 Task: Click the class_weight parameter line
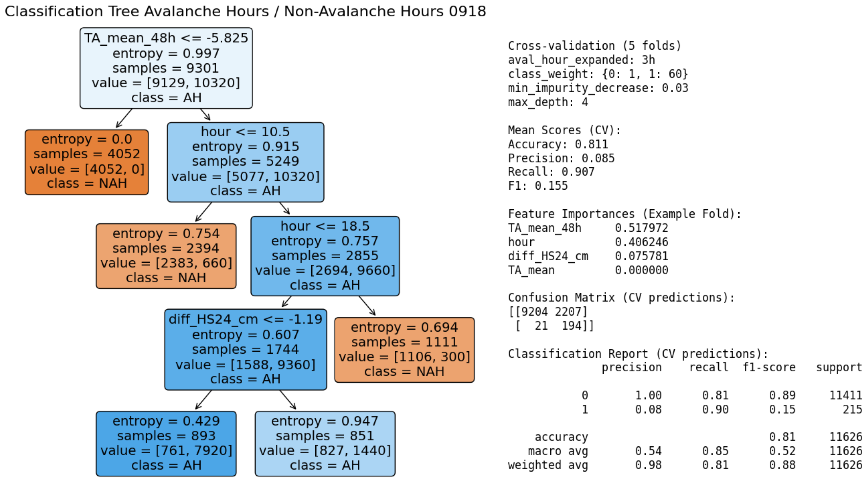click(x=598, y=74)
